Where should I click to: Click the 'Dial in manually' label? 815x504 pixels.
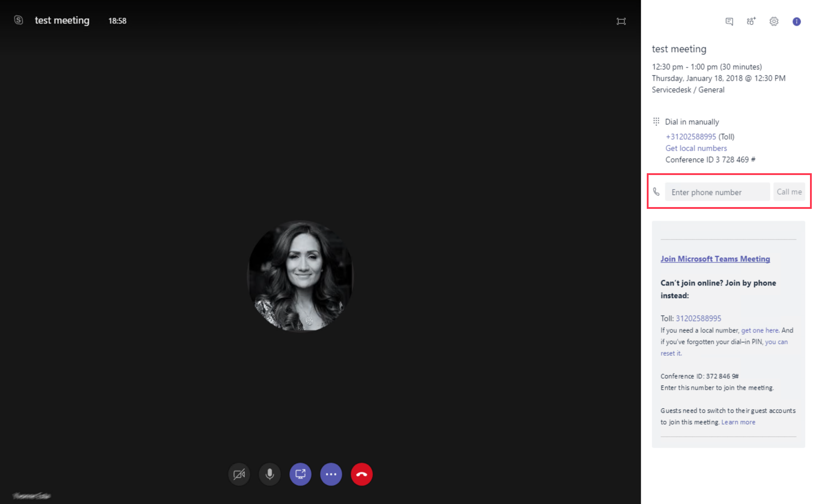point(692,122)
